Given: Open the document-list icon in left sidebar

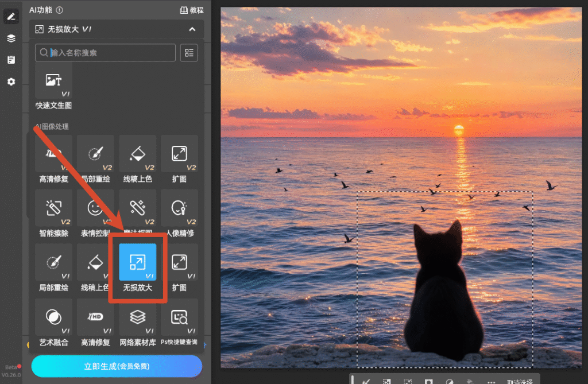Looking at the screenshot, I should (x=11, y=60).
